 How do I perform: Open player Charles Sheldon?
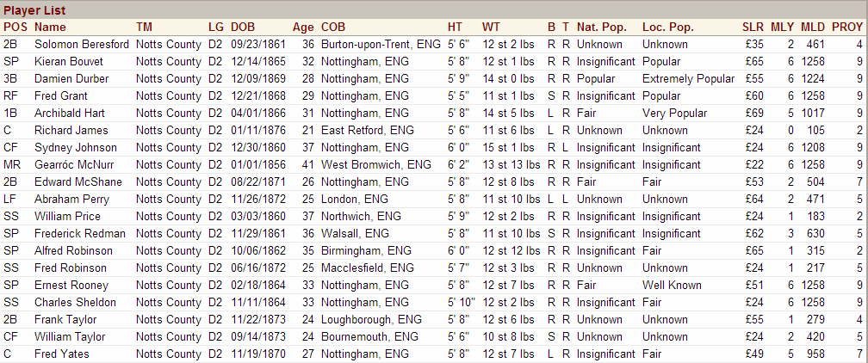pos(75,302)
